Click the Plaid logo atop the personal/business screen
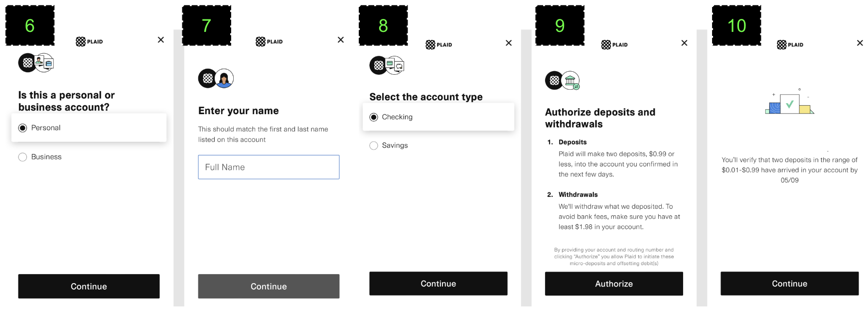Viewport: 868px width, 309px height. pyautogui.click(x=89, y=41)
